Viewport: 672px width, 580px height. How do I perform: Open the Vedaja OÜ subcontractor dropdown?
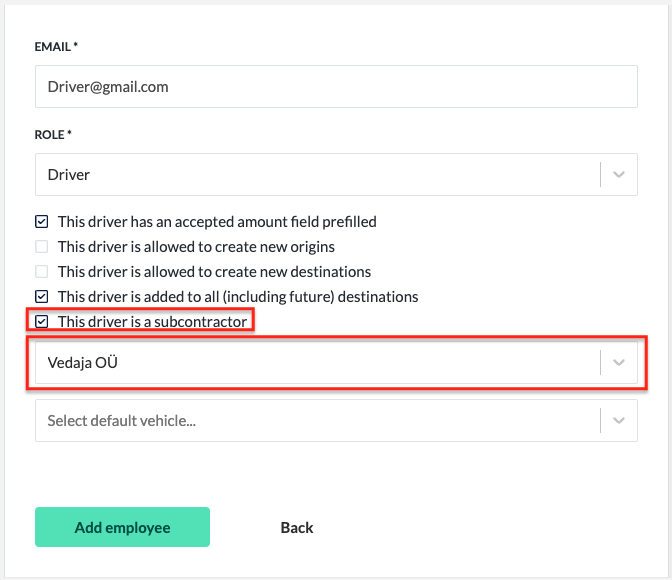[336, 363]
